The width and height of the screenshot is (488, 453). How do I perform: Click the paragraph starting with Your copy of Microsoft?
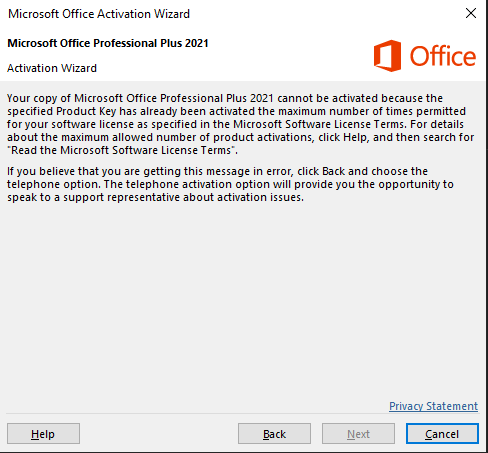[240, 124]
